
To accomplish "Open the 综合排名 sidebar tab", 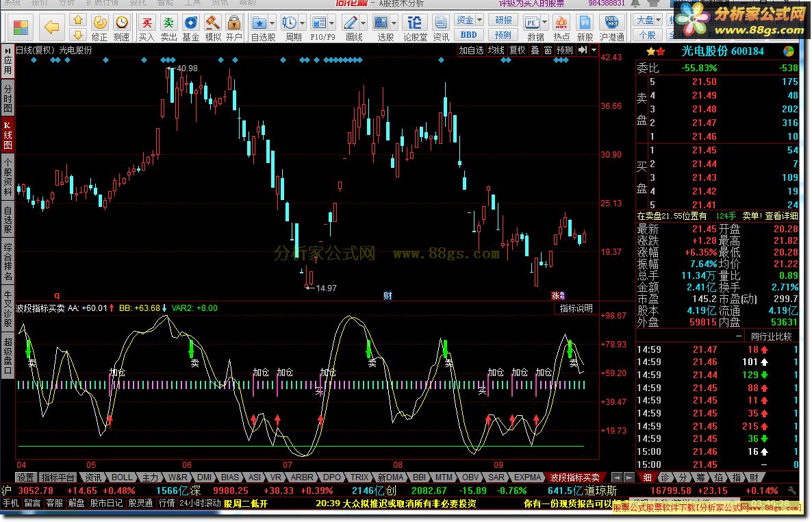I will coord(8,261).
